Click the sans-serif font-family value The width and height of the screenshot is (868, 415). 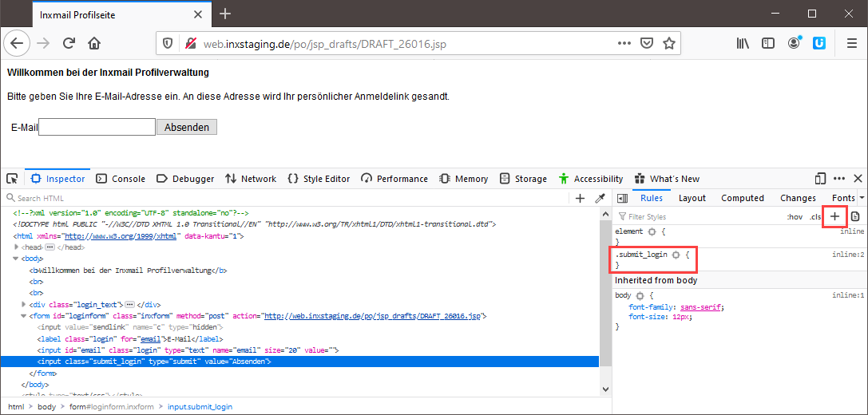coord(700,307)
